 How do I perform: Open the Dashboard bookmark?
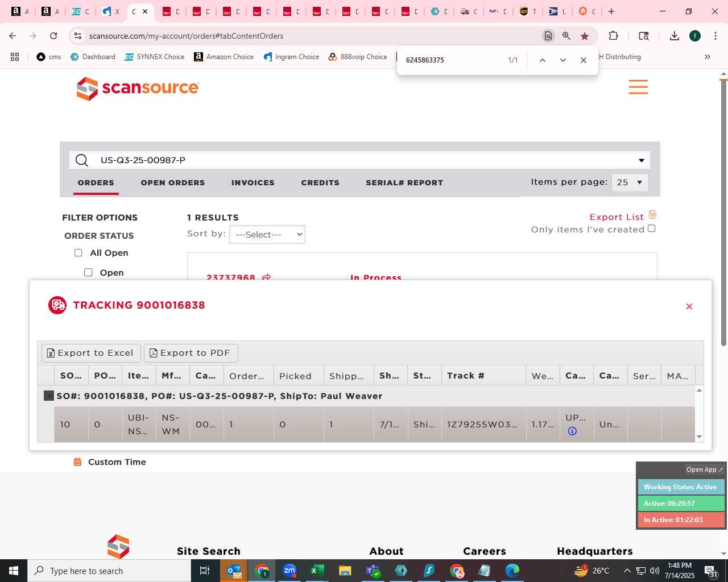pos(93,57)
